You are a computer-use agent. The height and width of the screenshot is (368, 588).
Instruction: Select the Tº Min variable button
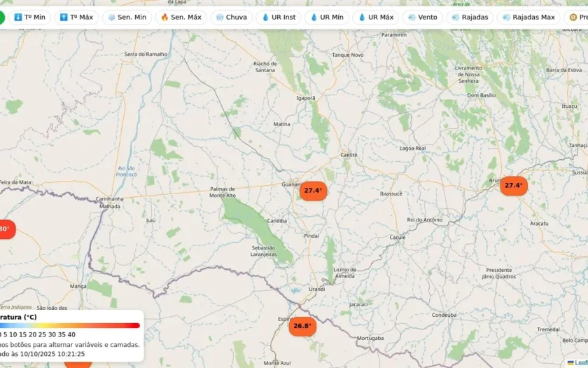(29, 18)
